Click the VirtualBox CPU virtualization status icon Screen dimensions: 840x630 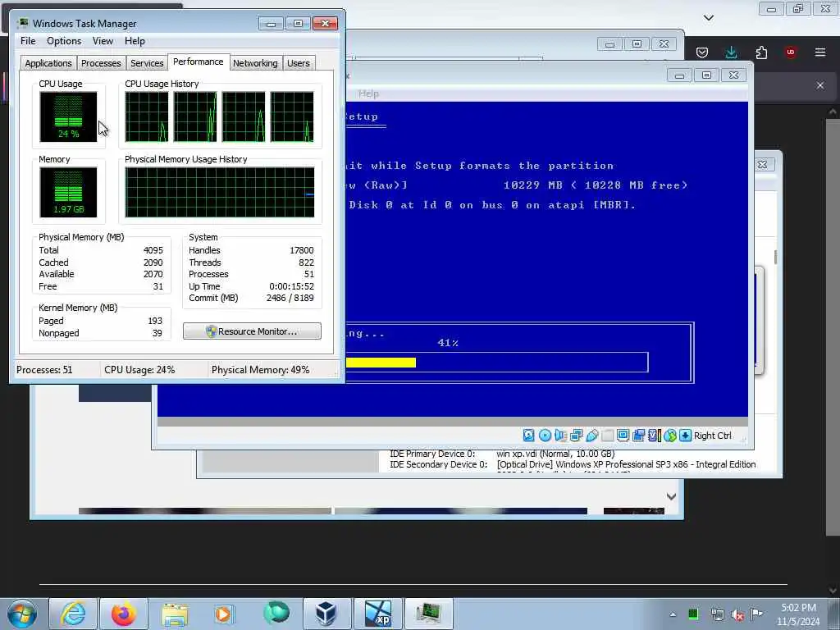point(654,436)
